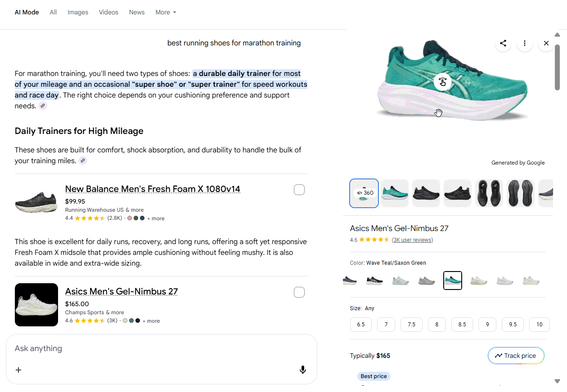
Task: Select shoe size 7.5
Action: pyautogui.click(x=411, y=325)
